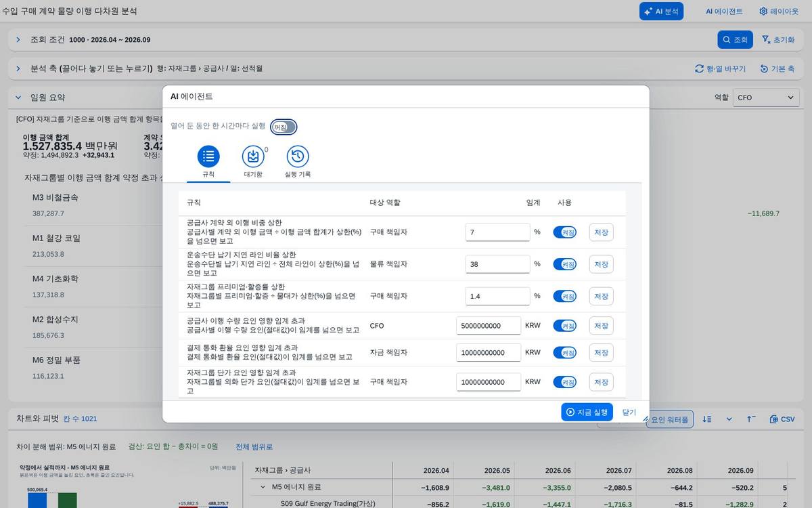Open the 레이아웃 gear settings
The width and height of the screenshot is (812, 508).
pyautogui.click(x=779, y=12)
